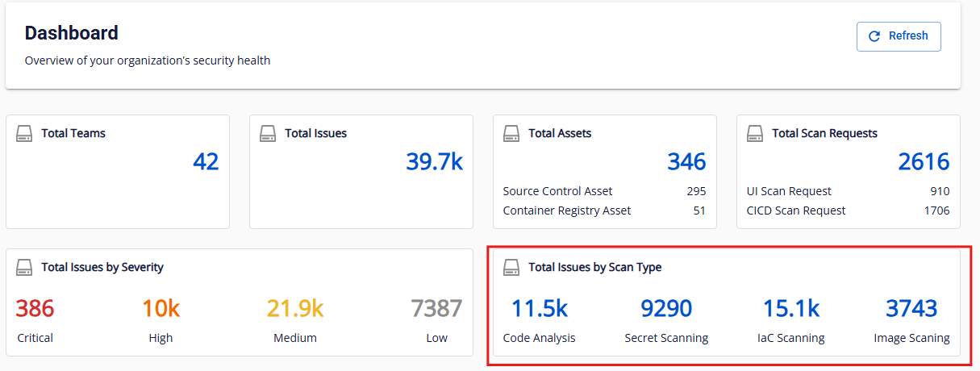Select the 3743 Image Scaning issues
The width and height of the screenshot is (980, 371).
(x=911, y=309)
